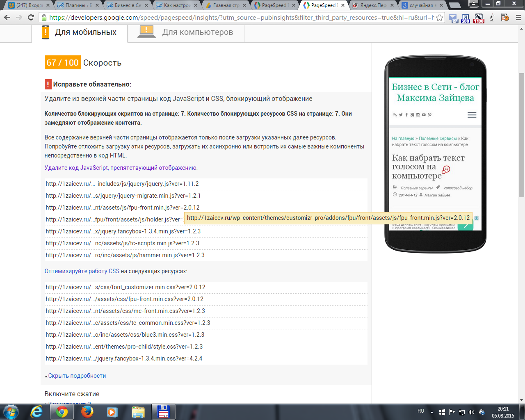Click the hamburger menu in phone preview
This screenshot has height=420, width=525.
point(472,115)
